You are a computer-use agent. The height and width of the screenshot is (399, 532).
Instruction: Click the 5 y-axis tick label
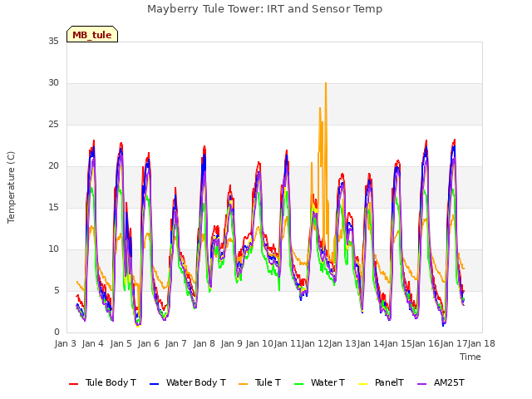point(57,290)
